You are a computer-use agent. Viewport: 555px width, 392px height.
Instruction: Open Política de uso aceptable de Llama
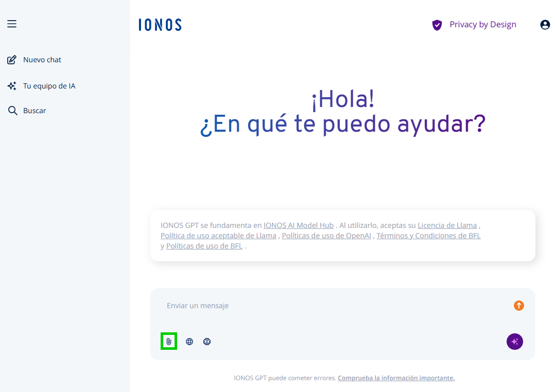[x=218, y=236]
